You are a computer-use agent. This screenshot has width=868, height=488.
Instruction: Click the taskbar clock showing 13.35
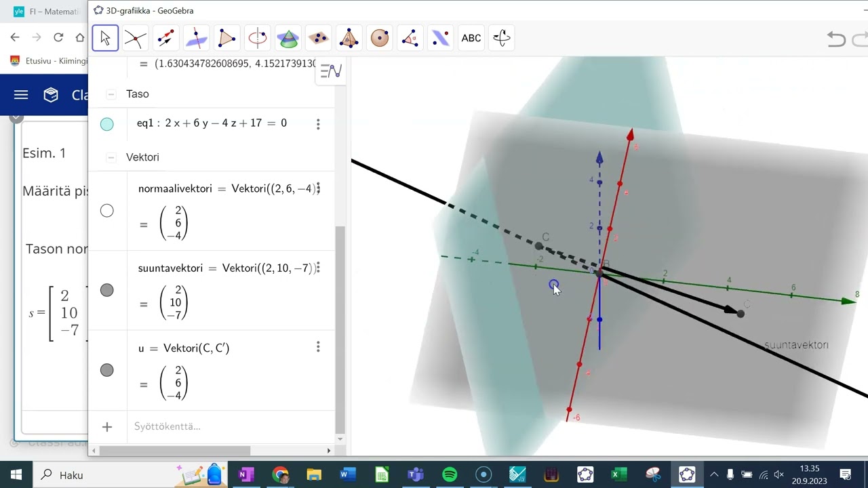(x=810, y=474)
